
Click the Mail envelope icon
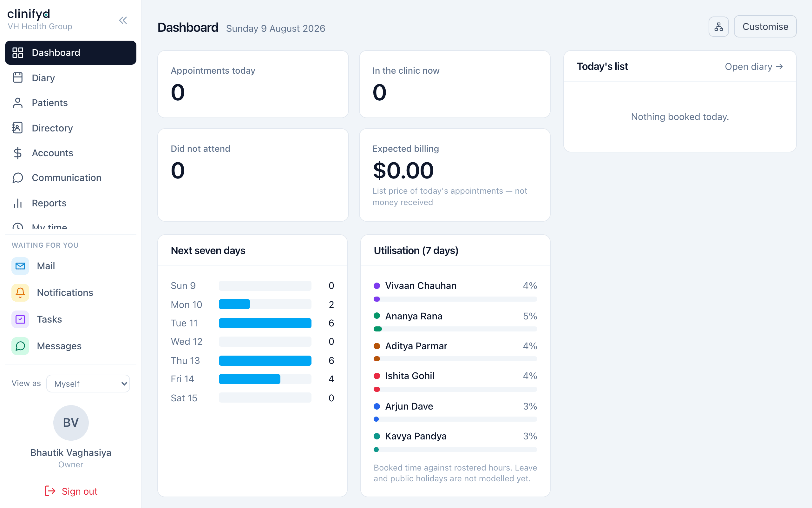[20, 266]
